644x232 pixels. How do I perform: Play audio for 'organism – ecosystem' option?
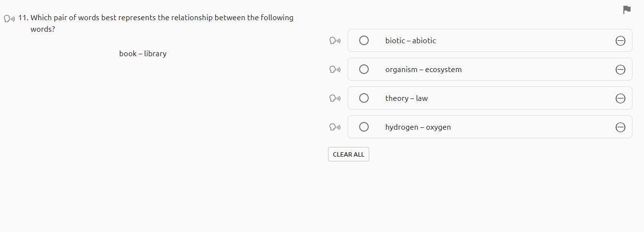coord(335,70)
